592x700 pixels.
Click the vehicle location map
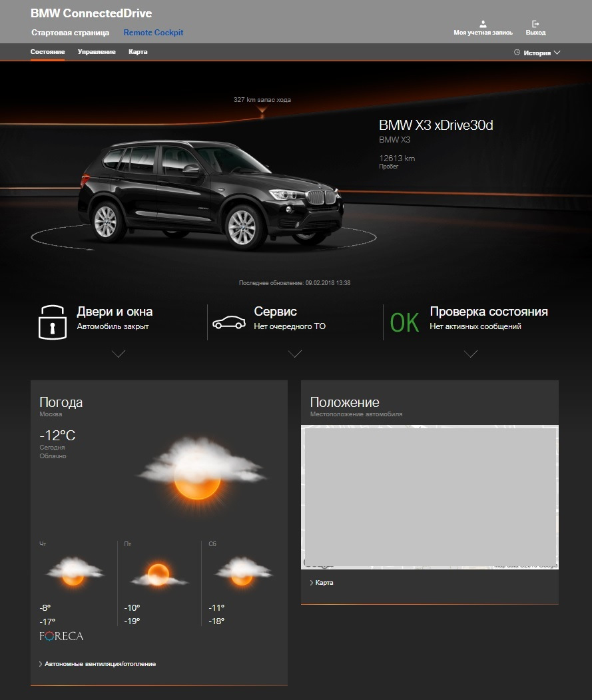[430, 498]
